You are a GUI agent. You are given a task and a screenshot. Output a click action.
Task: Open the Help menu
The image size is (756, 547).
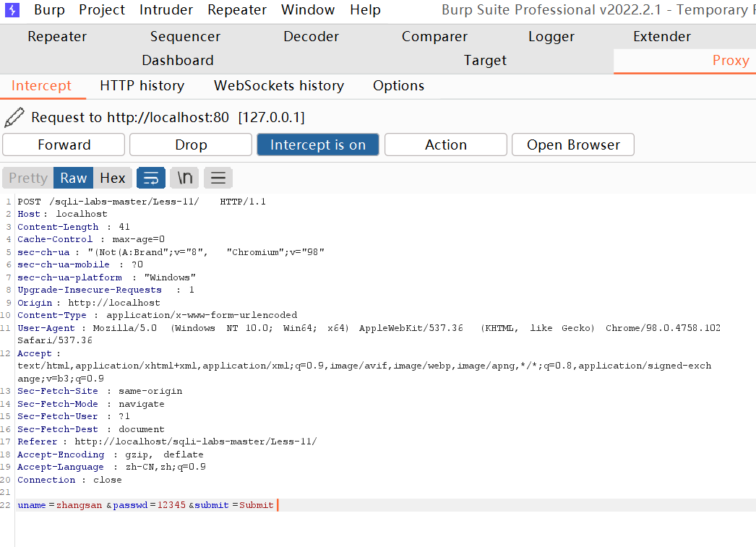coord(365,9)
